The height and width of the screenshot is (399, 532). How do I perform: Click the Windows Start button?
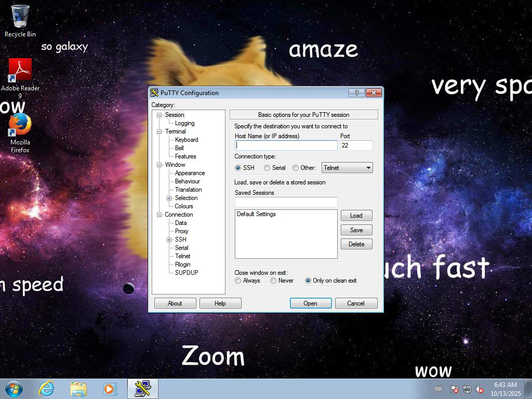(x=14, y=389)
